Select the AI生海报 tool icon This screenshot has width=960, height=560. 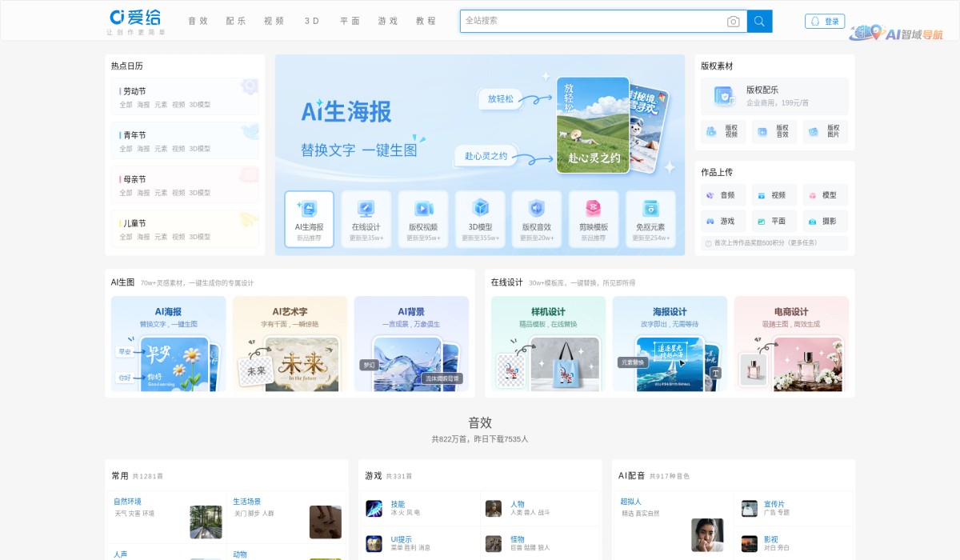pos(308,208)
